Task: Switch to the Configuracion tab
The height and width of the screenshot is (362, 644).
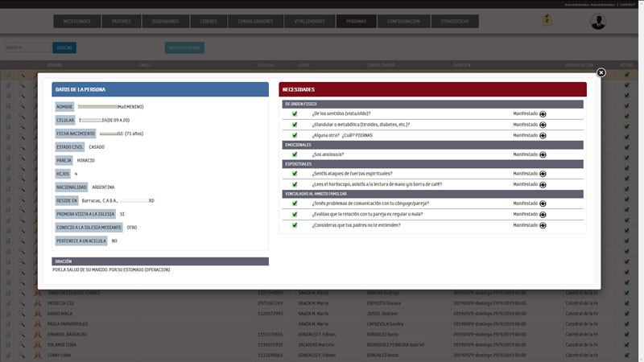Action: click(x=403, y=22)
